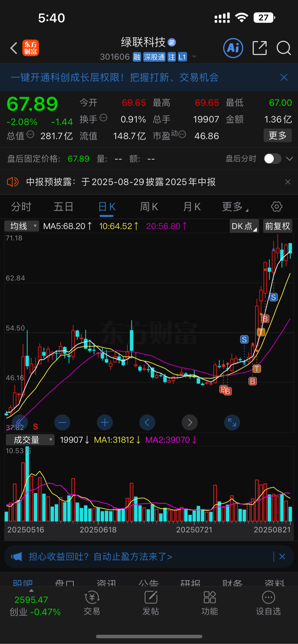Expand the 盘后分时 chevron
The image size is (298, 644).
point(289,158)
